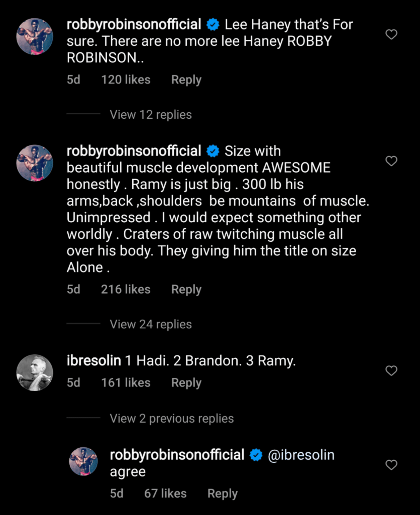Open robbyrobinsonofficial avatar on first comment
The height and width of the screenshot is (515, 420).
35,37
